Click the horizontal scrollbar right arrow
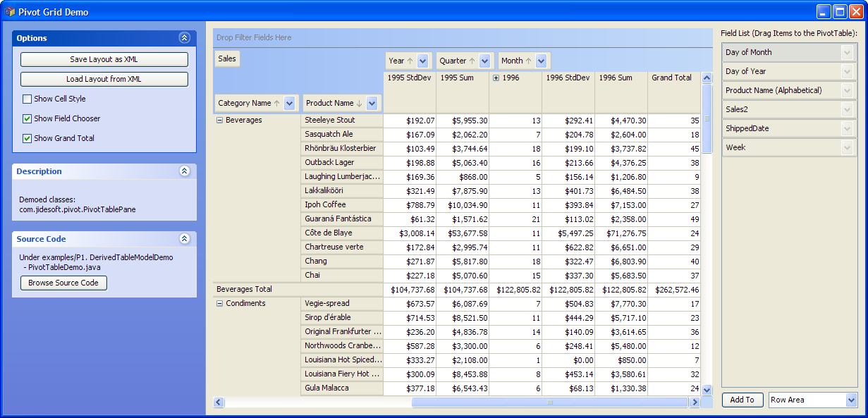Screen dimensions: 868x418 click(x=695, y=402)
